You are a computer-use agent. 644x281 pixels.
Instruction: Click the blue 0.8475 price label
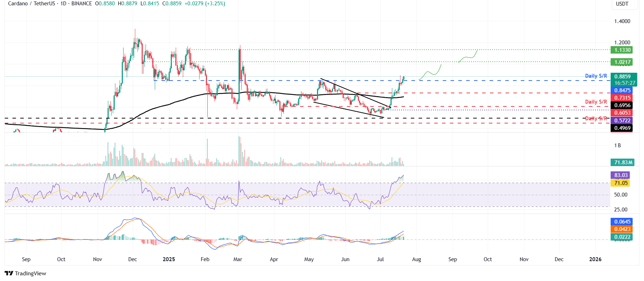(x=622, y=90)
